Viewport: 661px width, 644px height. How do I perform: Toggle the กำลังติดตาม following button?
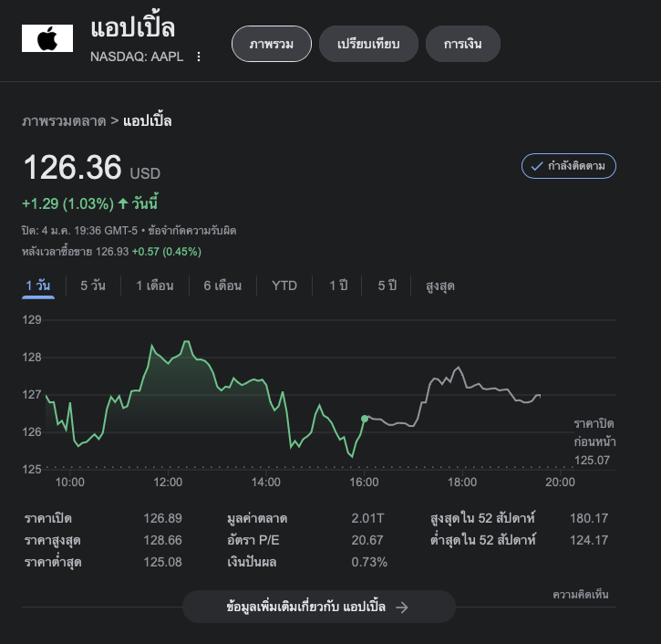pos(569,166)
